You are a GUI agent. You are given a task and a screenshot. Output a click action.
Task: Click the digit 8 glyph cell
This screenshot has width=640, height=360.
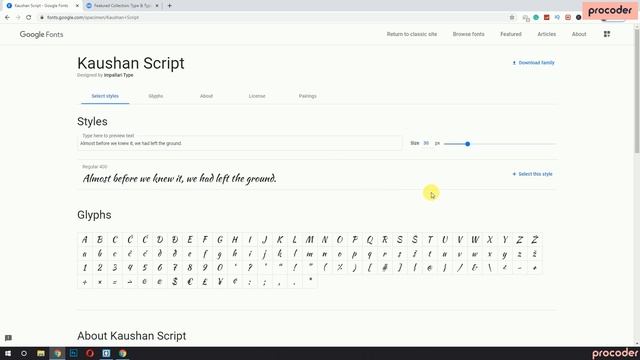(x=190, y=268)
